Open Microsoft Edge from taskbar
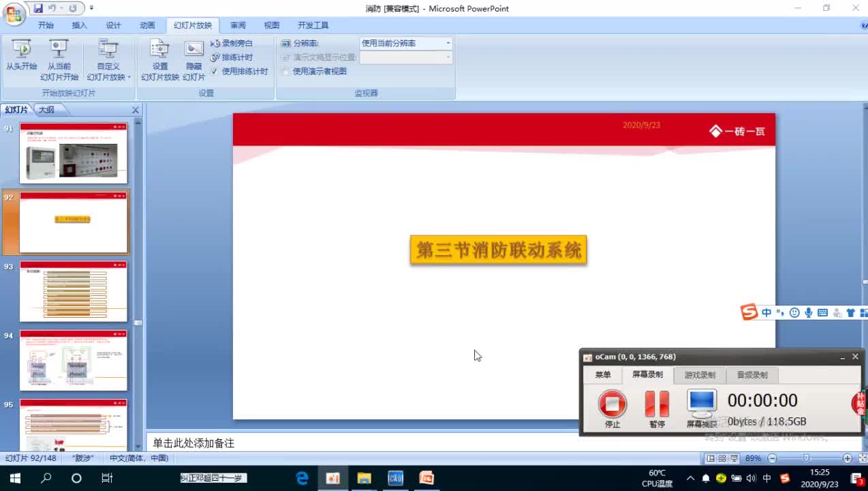The image size is (868, 491). (303, 478)
